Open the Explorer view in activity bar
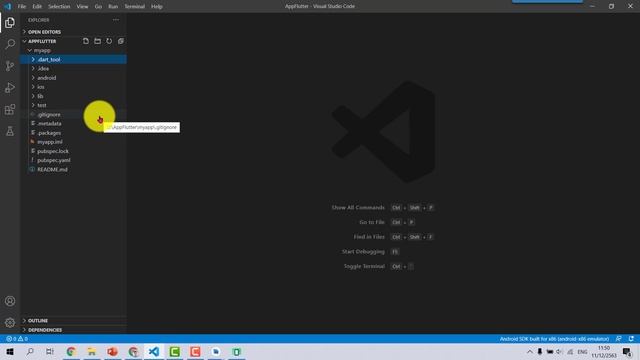 click(x=10, y=22)
